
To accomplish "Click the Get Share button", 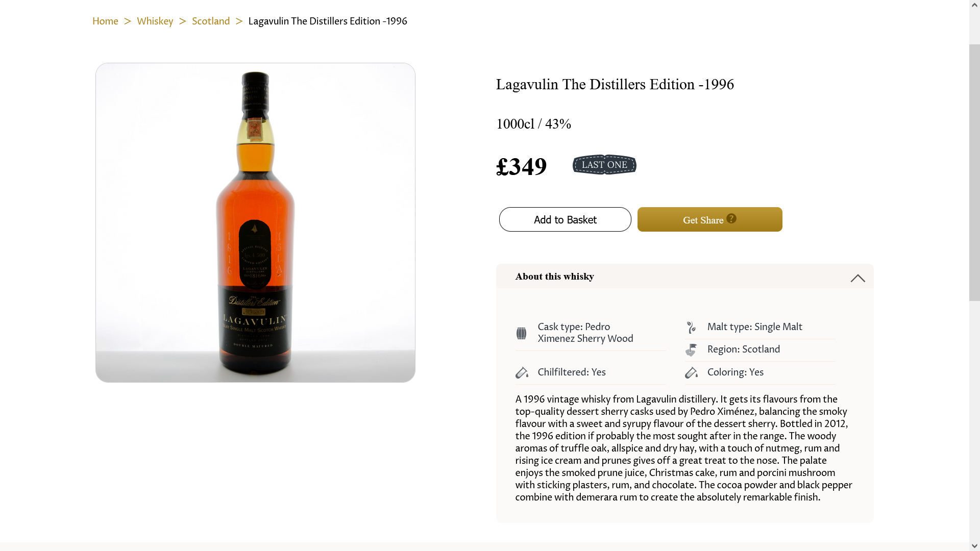I will point(709,219).
